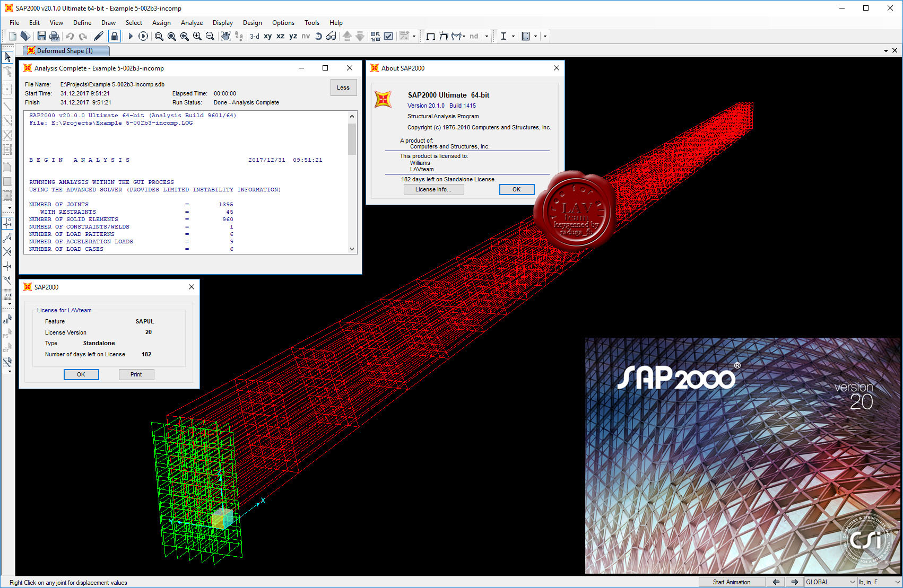This screenshot has width=903, height=588.
Task: Click License Info... in About SAP2000
Action: pos(433,189)
